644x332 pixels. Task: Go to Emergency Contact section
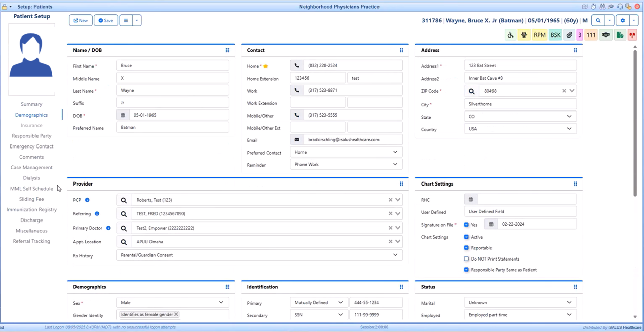[x=31, y=146]
